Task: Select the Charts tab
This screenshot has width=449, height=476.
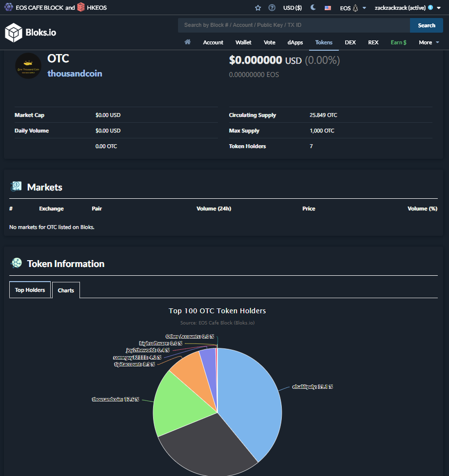Action: coord(66,290)
